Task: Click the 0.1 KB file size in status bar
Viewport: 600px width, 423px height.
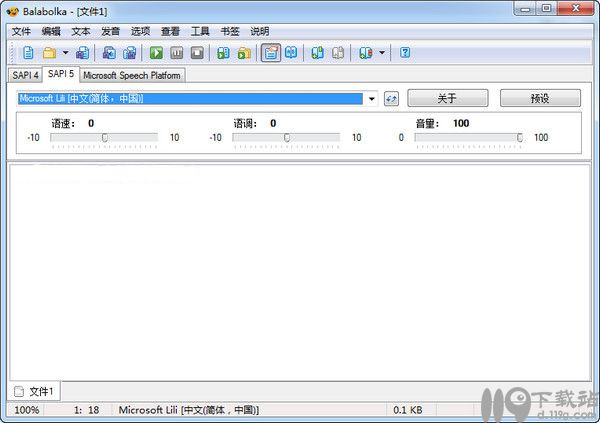Action: click(x=408, y=410)
